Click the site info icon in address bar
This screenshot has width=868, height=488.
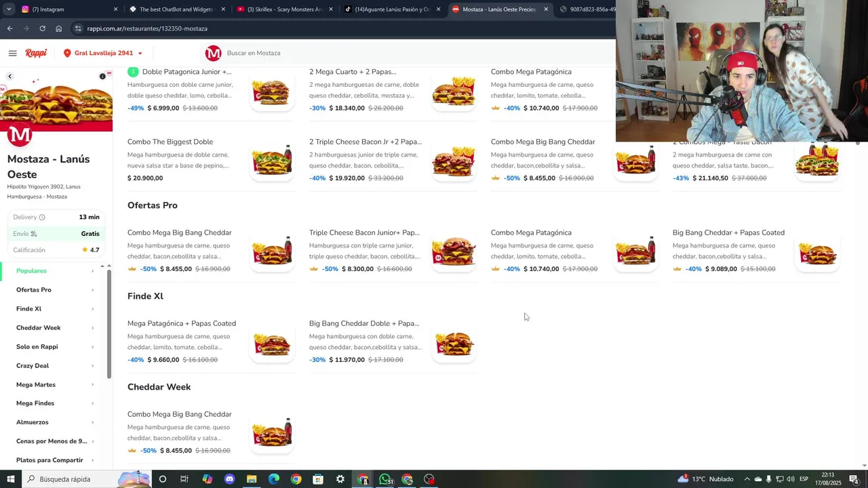coord(78,28)
